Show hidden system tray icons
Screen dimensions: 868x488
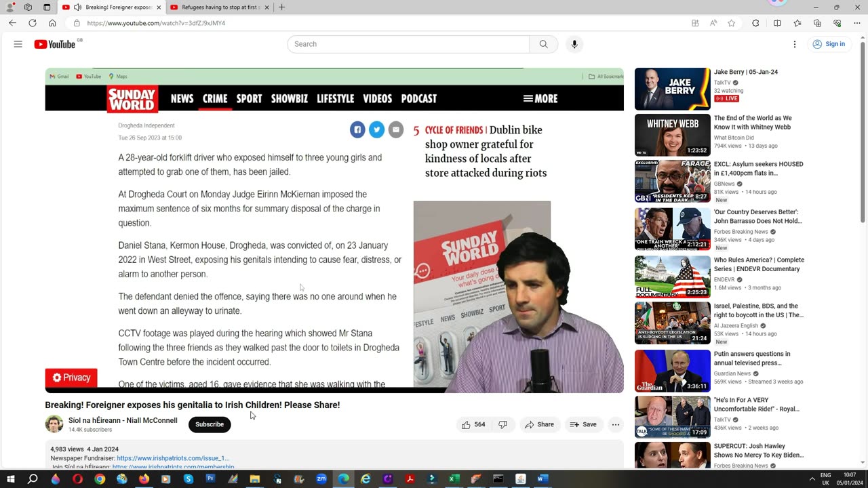pos(812,479)
